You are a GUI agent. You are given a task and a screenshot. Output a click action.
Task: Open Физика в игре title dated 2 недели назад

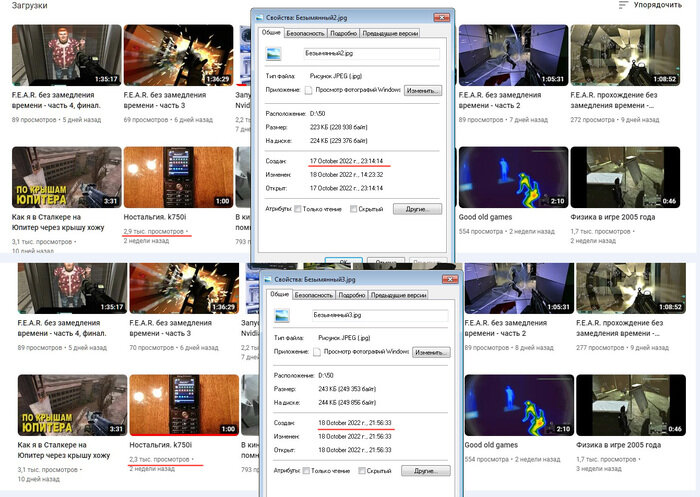coord(612,217)
